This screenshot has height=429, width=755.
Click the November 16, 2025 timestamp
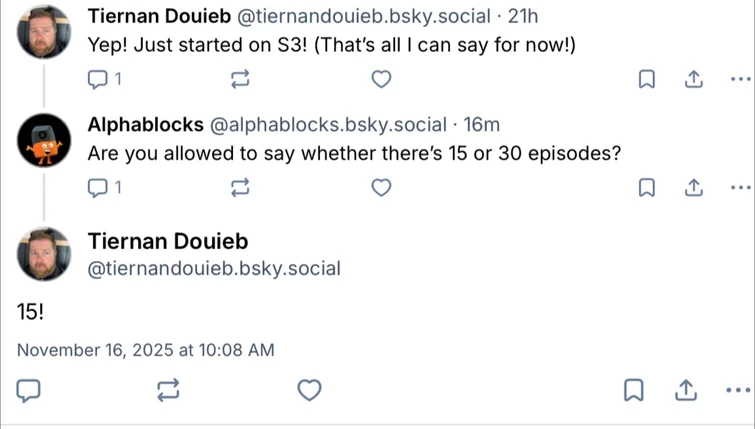(x=146, y=350)
